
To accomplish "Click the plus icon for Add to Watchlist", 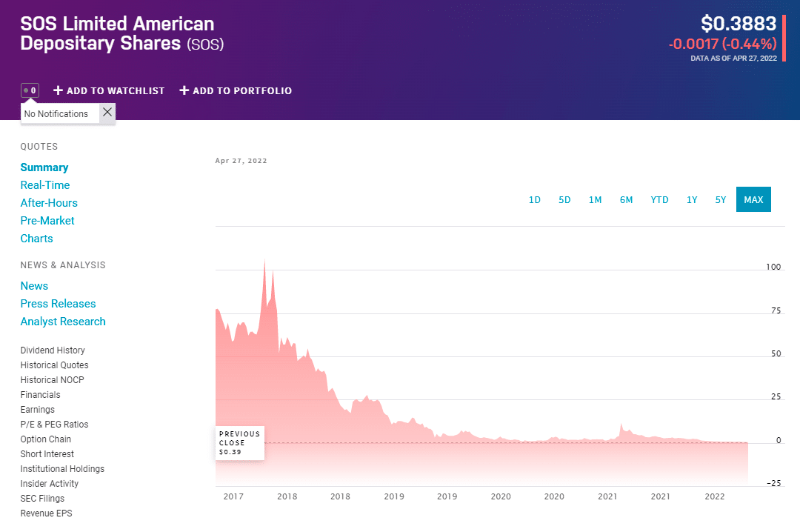I will tap(59, 90).
